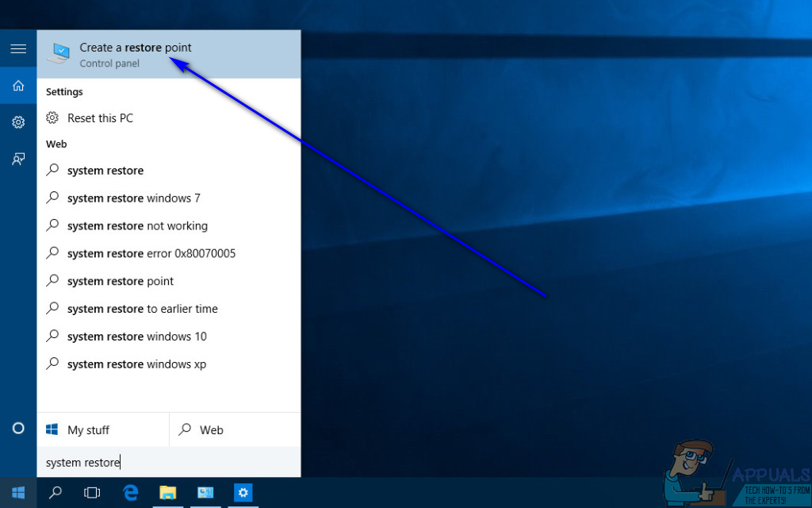Screen dimensions: 812x508
Task: Select 'system restore windows 10' suggestion
Action: coord(169,337)
